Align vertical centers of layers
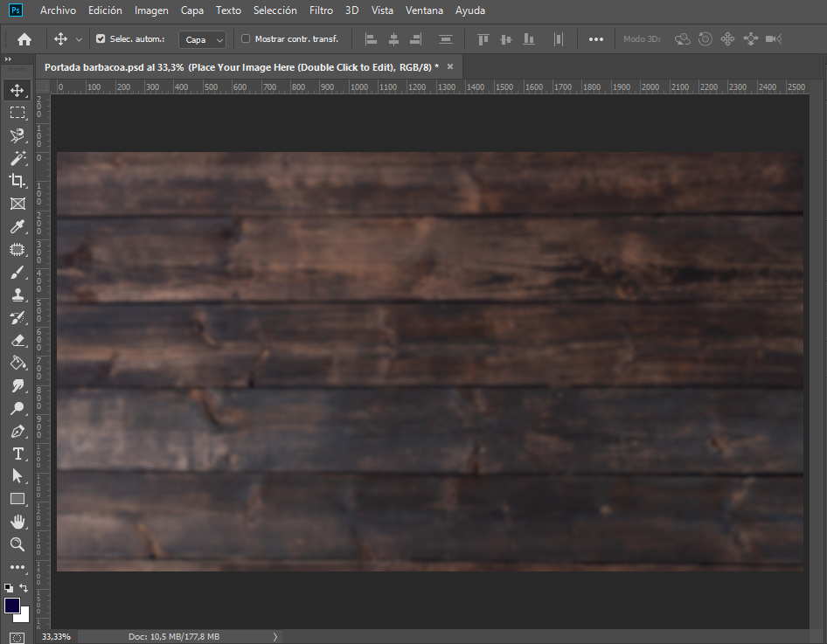This screenshot has height=644, width=827. tap(506, 39)
